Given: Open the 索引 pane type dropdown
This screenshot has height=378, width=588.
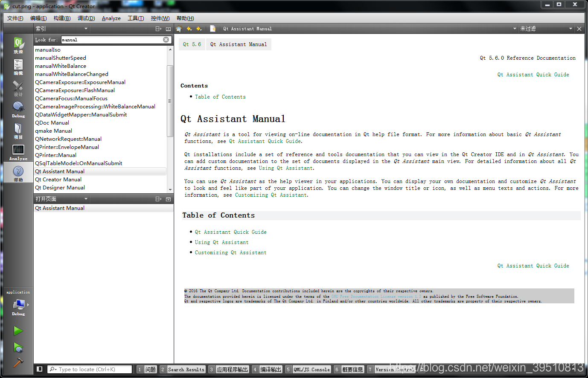Looking at the screenshot, I should click(x=61, y=29).
